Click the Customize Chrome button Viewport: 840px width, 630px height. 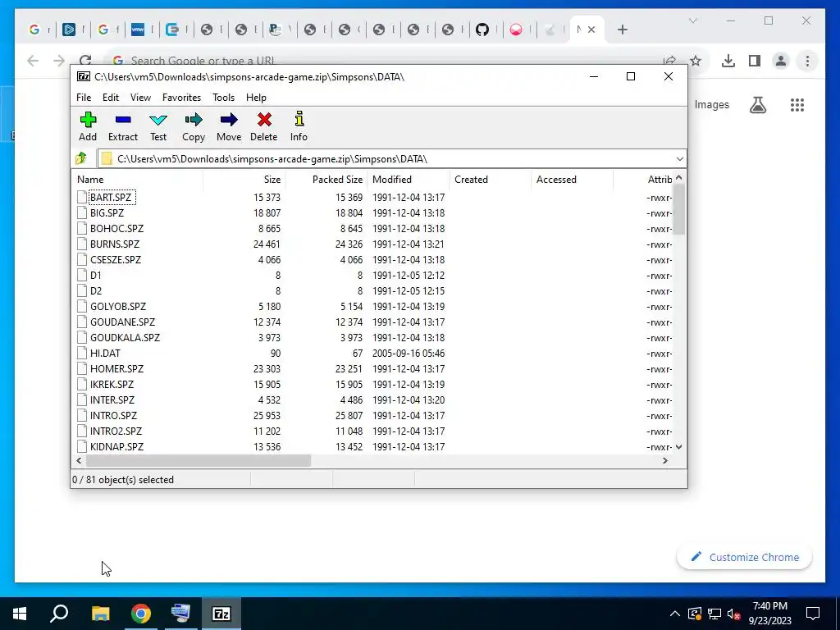point(744,557)
